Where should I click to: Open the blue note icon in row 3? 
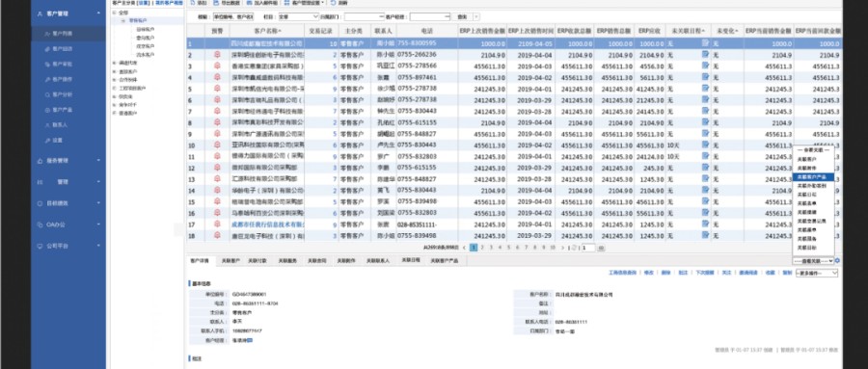coord(705,66)
